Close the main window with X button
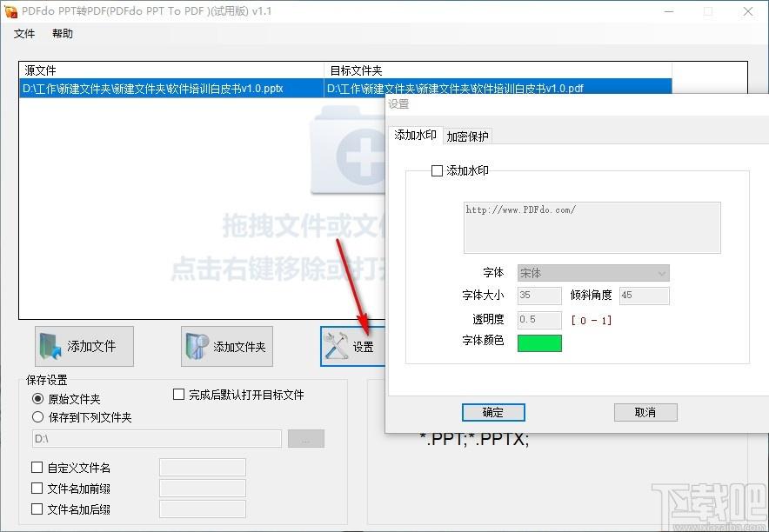769x532 pixels. (748, 11)
